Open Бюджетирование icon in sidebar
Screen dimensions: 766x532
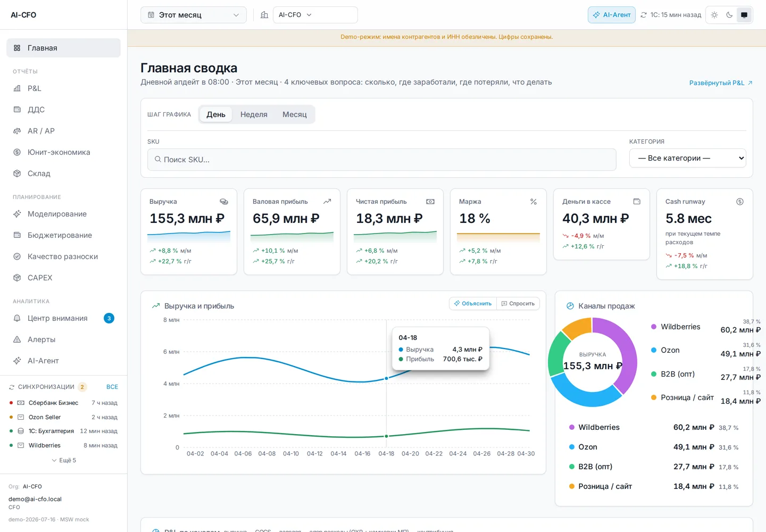[x=17, y=235]
